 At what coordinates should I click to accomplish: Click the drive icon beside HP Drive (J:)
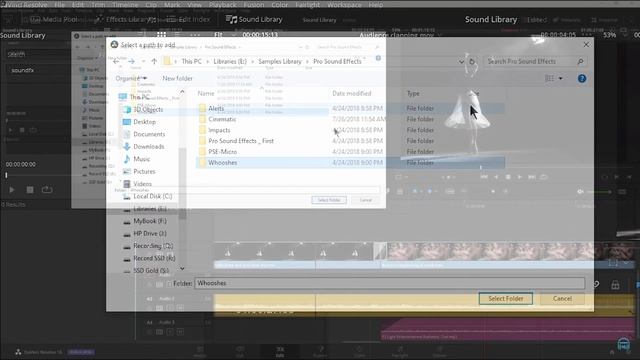click(127, 234)
